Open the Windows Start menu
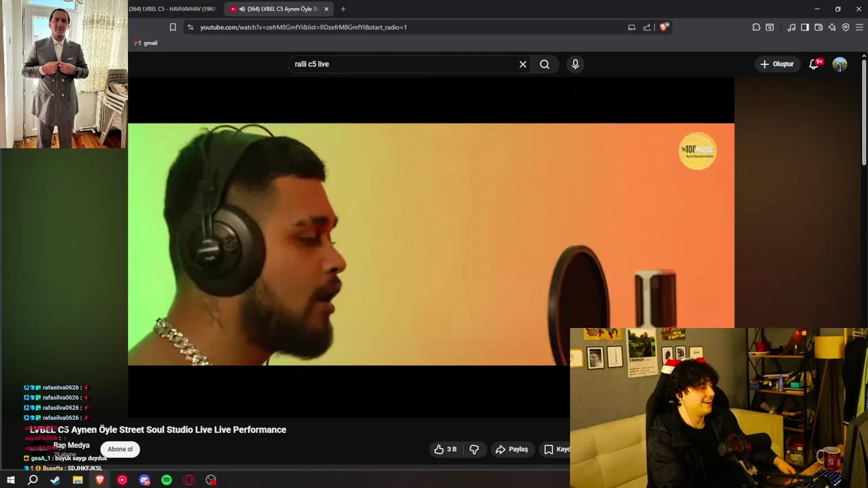Screen dimensions: 868x488 click(x=11, y=480)
